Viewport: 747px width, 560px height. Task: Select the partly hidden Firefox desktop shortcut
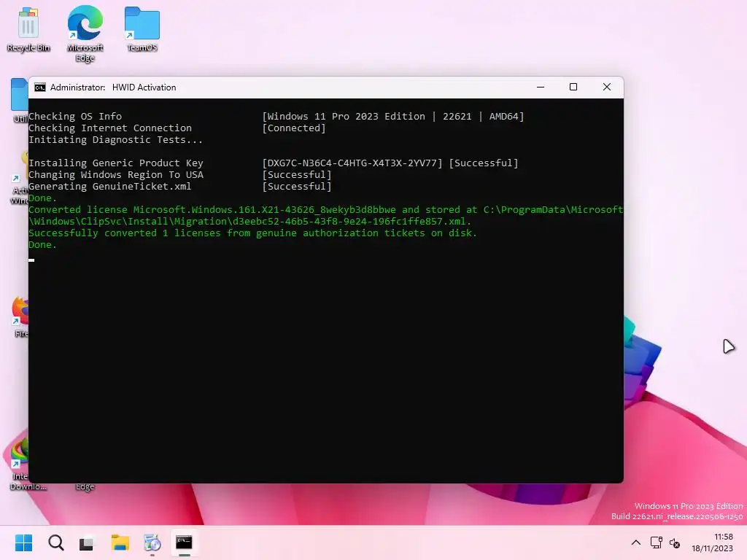pos(20,316)
